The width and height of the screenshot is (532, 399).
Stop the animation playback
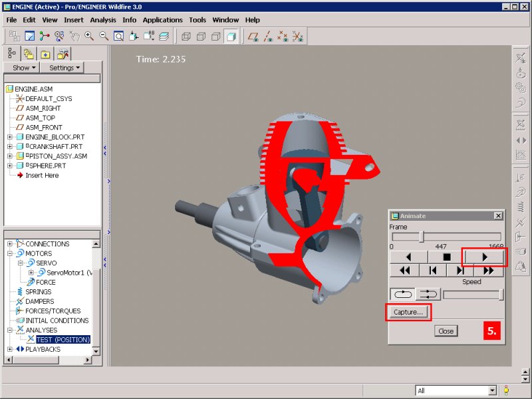[446, 257]
